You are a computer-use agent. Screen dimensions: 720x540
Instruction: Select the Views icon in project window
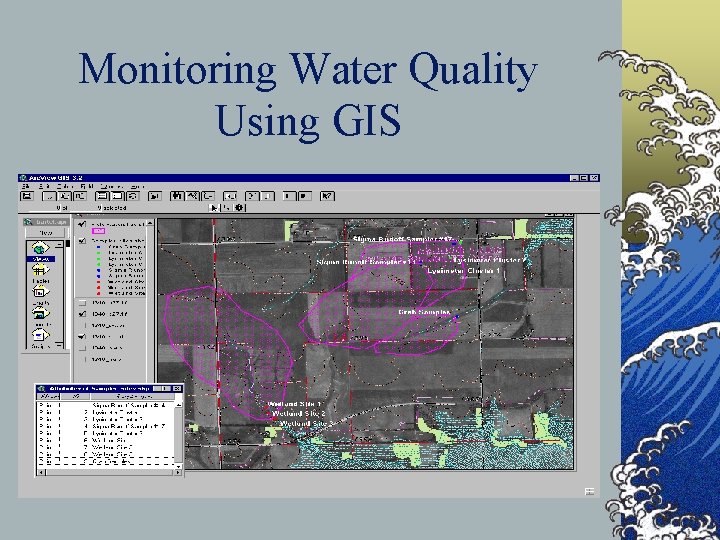click(40, 248)
